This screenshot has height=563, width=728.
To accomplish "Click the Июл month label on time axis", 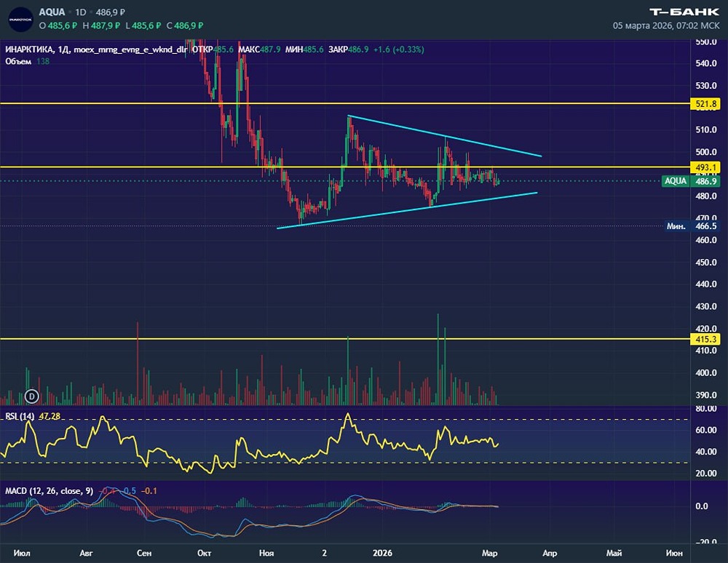I will coord(22,553).
